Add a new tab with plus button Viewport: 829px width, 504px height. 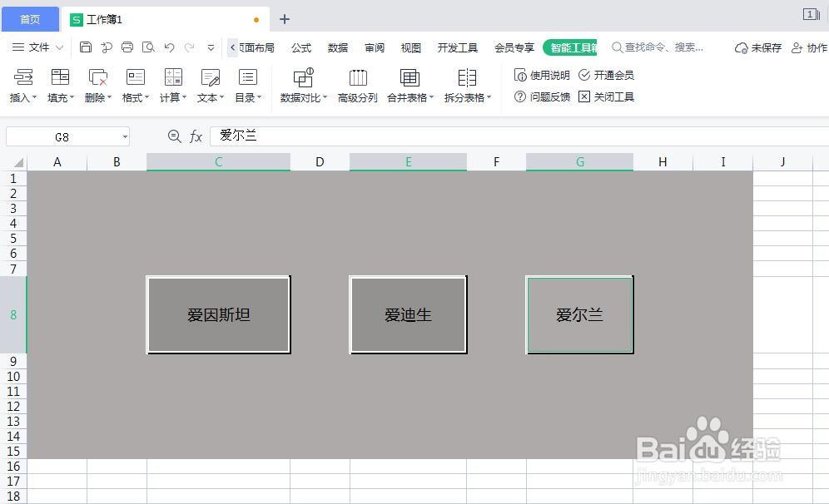(x=285, y=20)
